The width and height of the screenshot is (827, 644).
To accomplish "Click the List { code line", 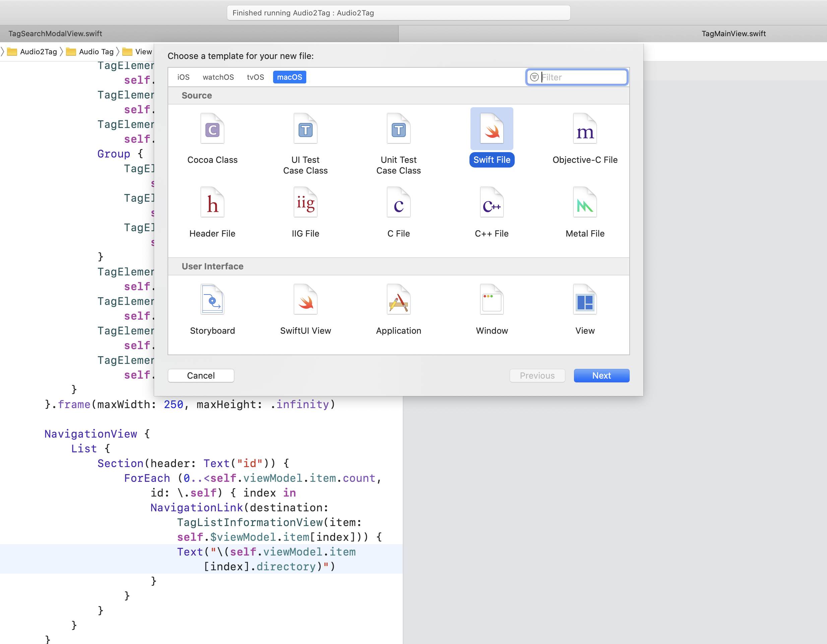I will pyautogui.click(x=90, y=449).
